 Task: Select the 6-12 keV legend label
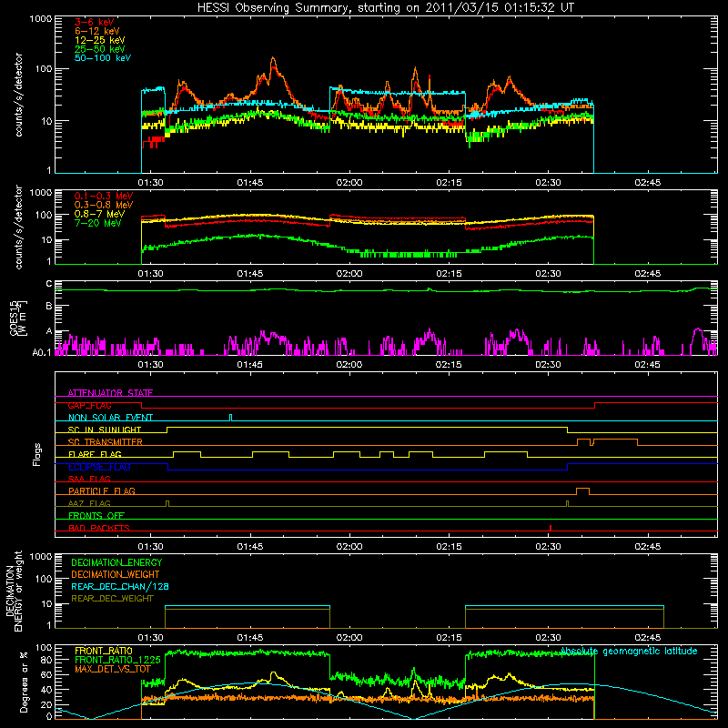click(97, 31)
